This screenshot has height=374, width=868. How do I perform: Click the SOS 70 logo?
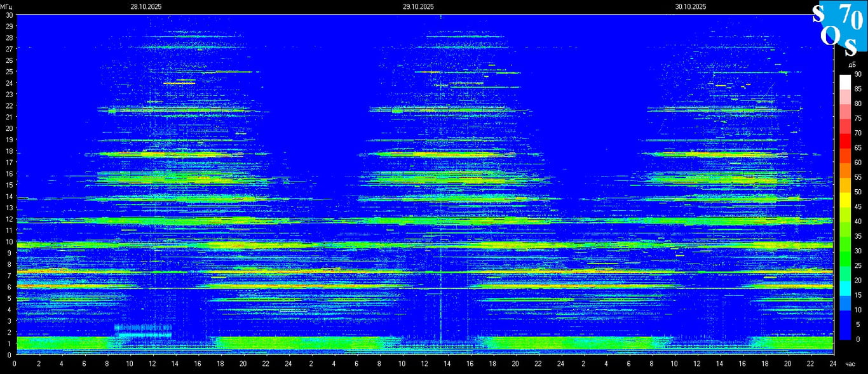point(839,27)
